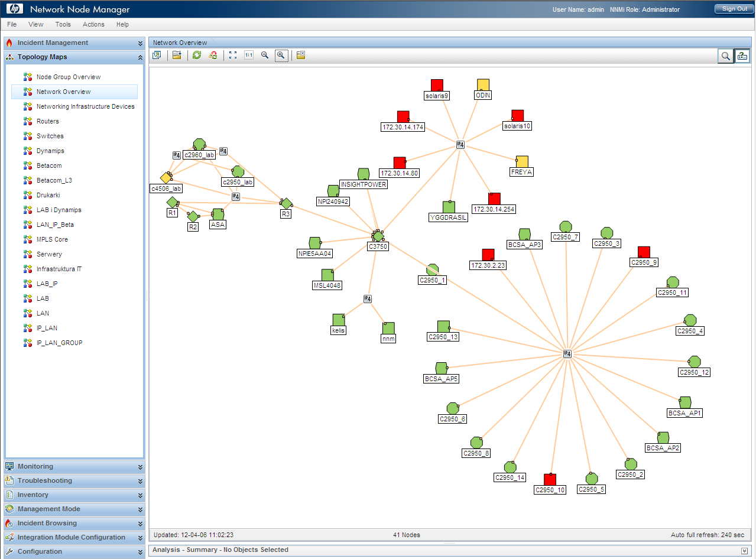Select the YGGDRASIL green node icon

(x=449, y=207)
